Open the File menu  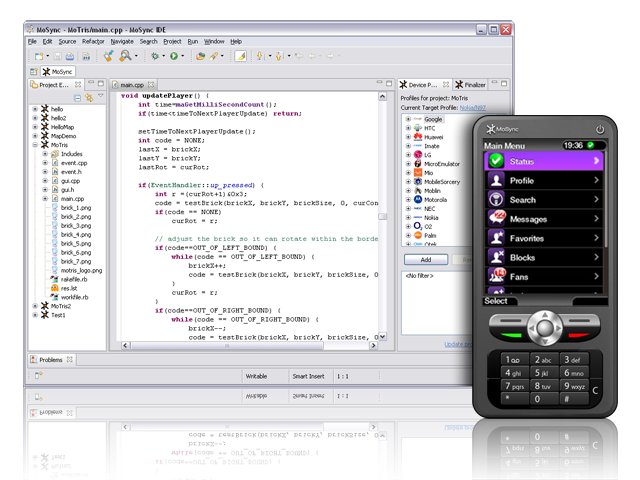coord(32,42)
